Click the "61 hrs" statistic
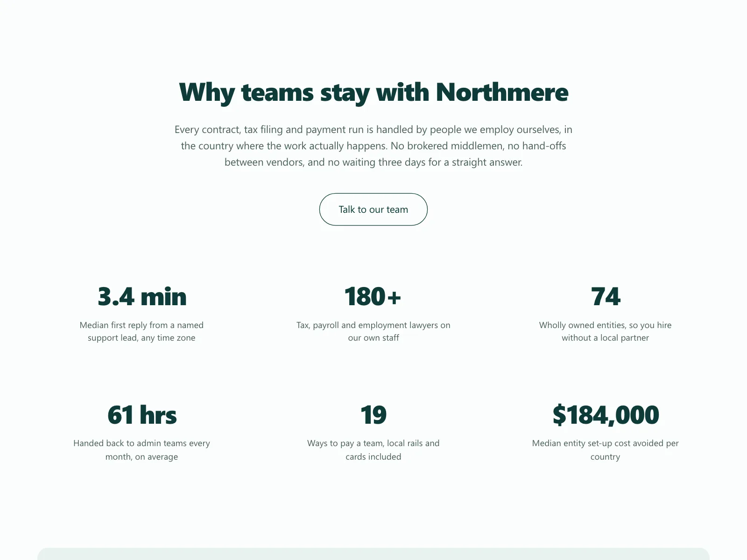 click(142, 415)
